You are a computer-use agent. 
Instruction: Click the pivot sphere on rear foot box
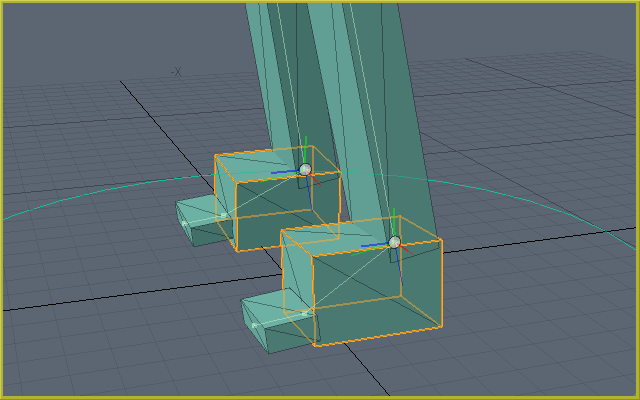(305, 169)
